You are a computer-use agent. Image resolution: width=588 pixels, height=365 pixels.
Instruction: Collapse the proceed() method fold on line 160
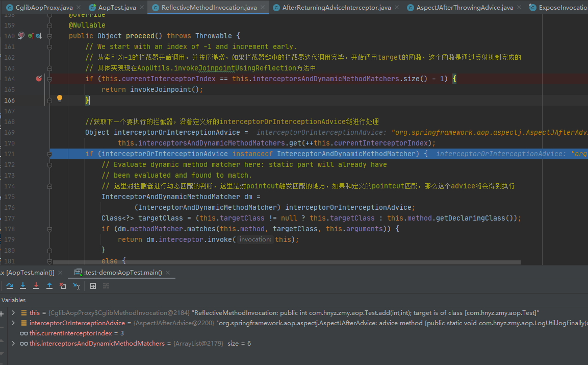click(49, 36)
